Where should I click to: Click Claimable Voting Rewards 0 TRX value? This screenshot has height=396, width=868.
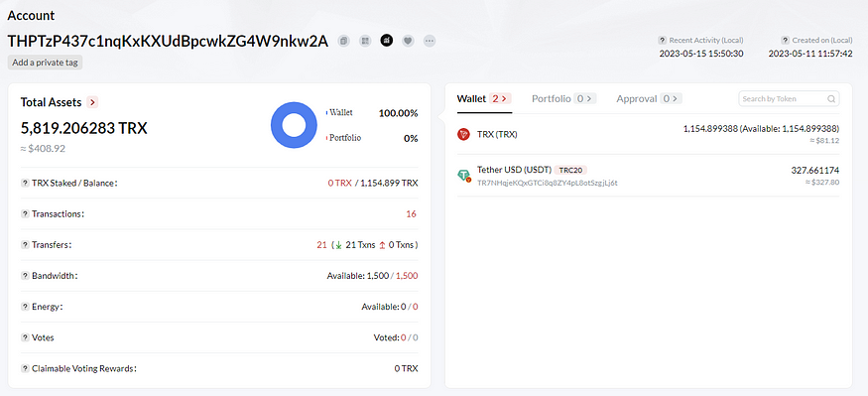(407, 368)
